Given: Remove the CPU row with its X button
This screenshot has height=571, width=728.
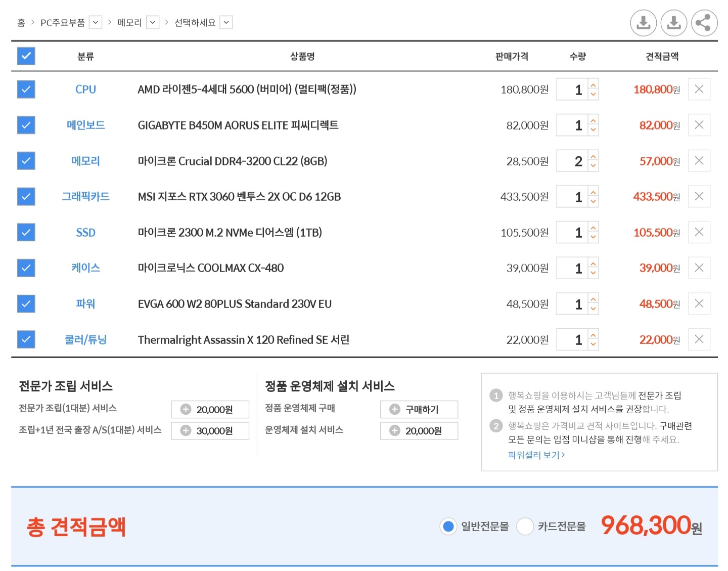Looking at the screenshot, I should pos(699,89).
